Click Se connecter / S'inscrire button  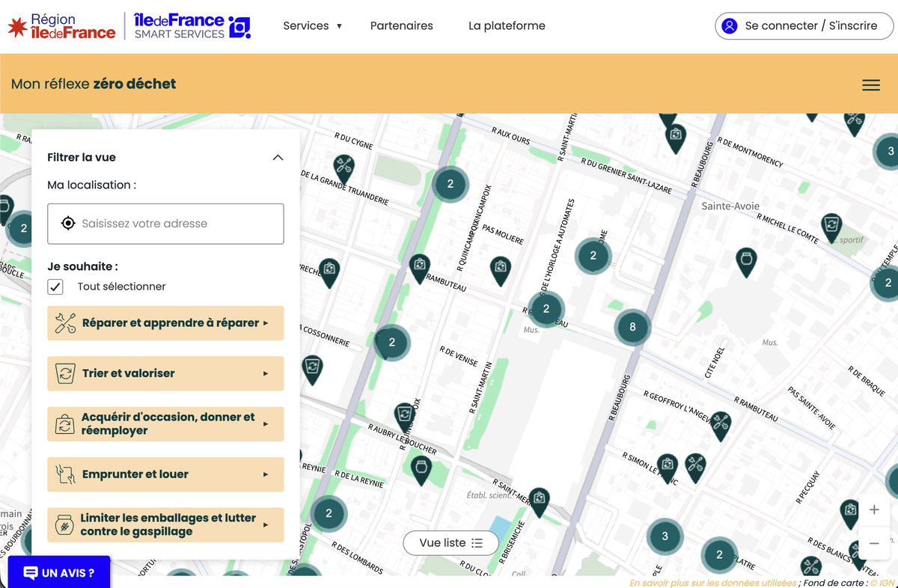[804, 25]
